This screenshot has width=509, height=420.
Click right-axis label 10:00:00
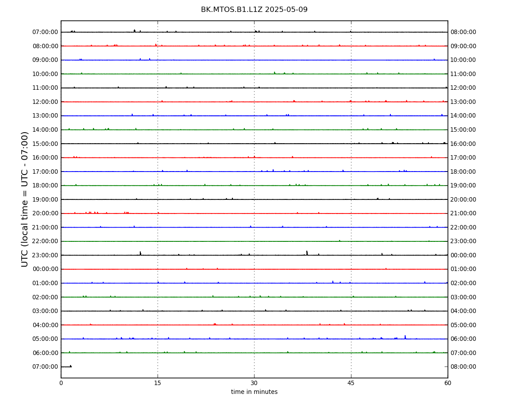pyautogui.click(x=463, y=60)
